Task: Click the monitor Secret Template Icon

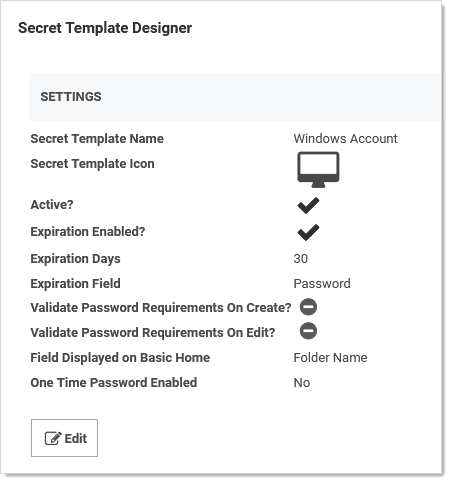Action: pos(318,170)
